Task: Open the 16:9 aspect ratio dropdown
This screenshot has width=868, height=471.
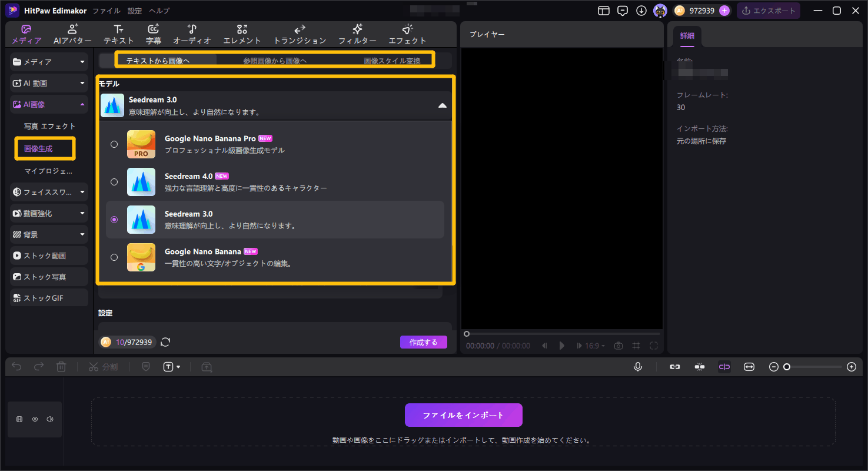Action: coord(595,346)
